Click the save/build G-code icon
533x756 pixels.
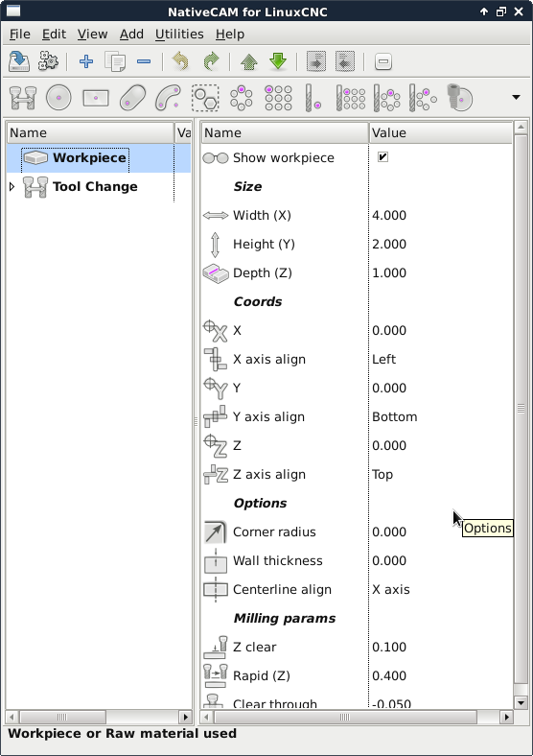(x=19, y=61)
